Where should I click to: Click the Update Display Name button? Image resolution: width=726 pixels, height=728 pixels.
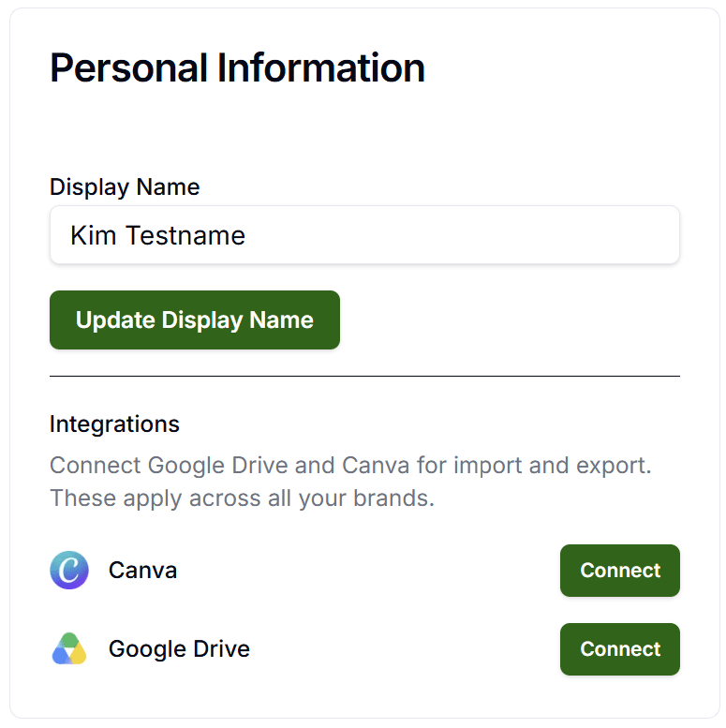(195, 319)
